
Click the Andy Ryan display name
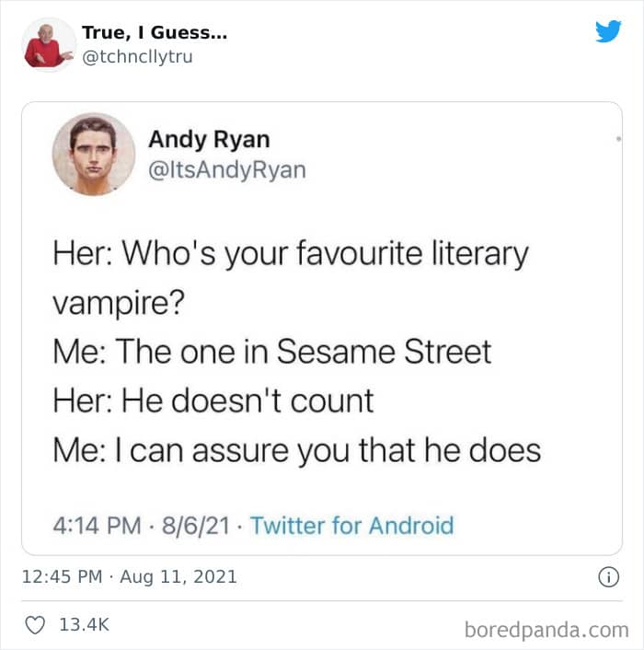[x=209, y=140]
